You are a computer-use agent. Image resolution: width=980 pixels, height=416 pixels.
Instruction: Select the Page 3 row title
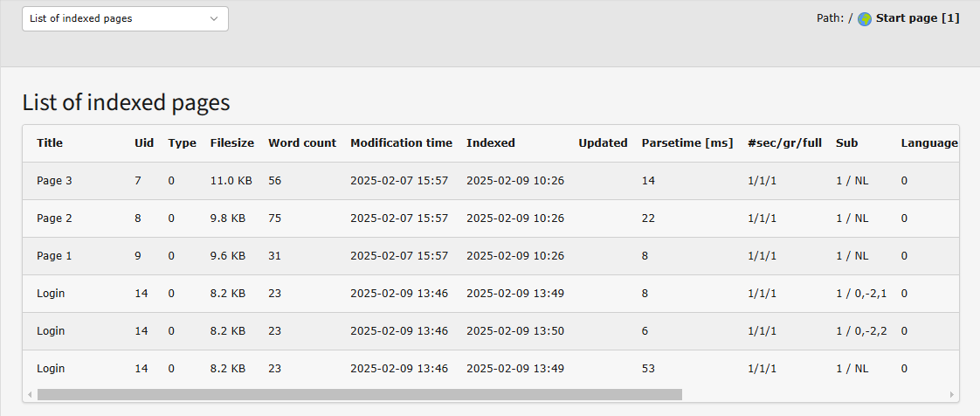(x=54, y=181)
